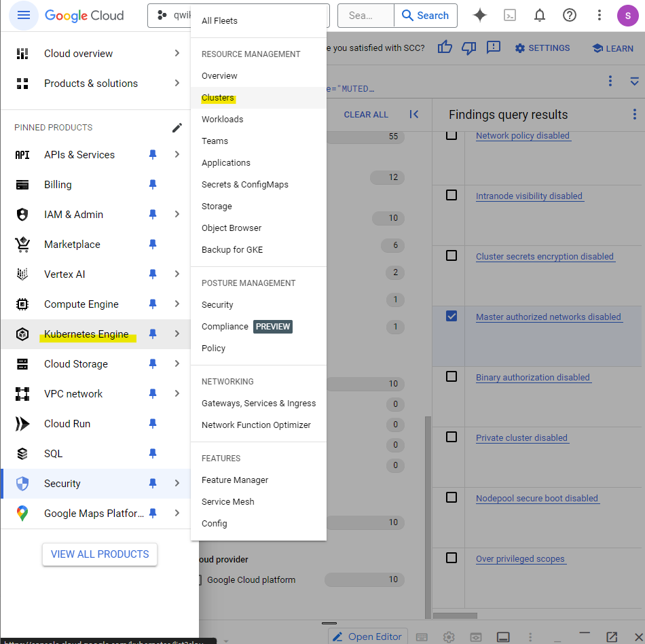Open Service Mesh menu item
Viewport: 645px width, 644px height.
258,501
